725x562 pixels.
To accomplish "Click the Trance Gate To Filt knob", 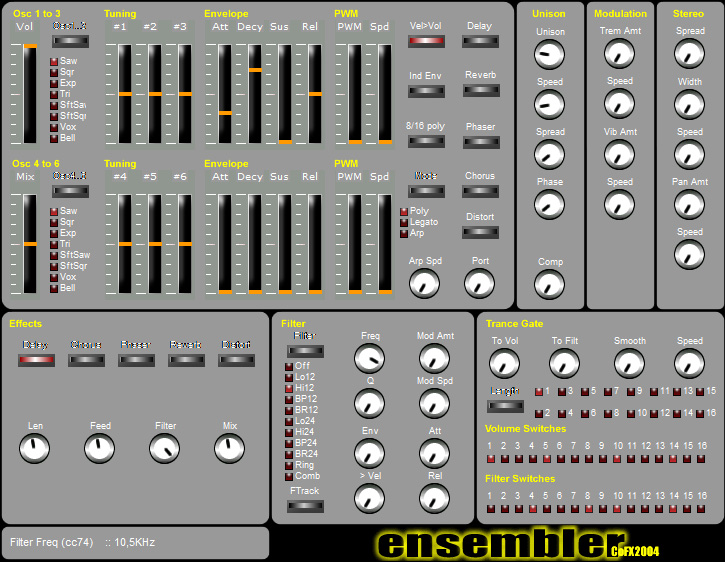I will point(564,364).
